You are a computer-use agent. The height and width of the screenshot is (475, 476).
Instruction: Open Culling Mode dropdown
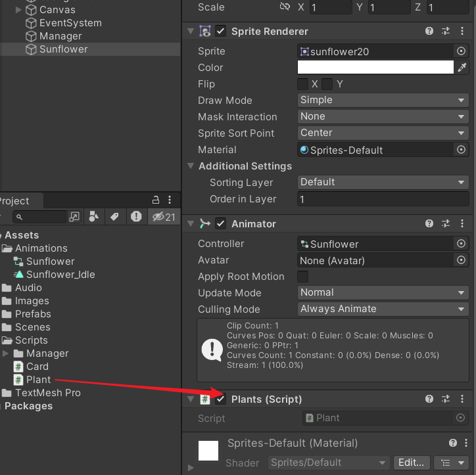point(383,309)
